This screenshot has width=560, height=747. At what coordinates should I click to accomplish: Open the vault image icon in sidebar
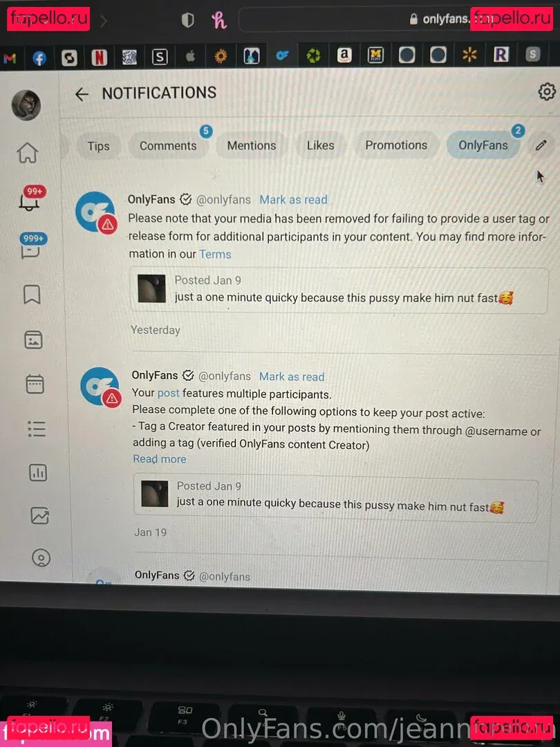(x=33, y=340)
